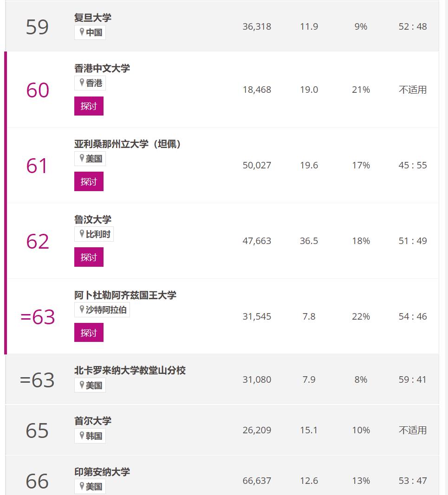This screenshot has height=495, width=448.
Task: Click pin icon under 印第安纳大学
Action: 82,486
